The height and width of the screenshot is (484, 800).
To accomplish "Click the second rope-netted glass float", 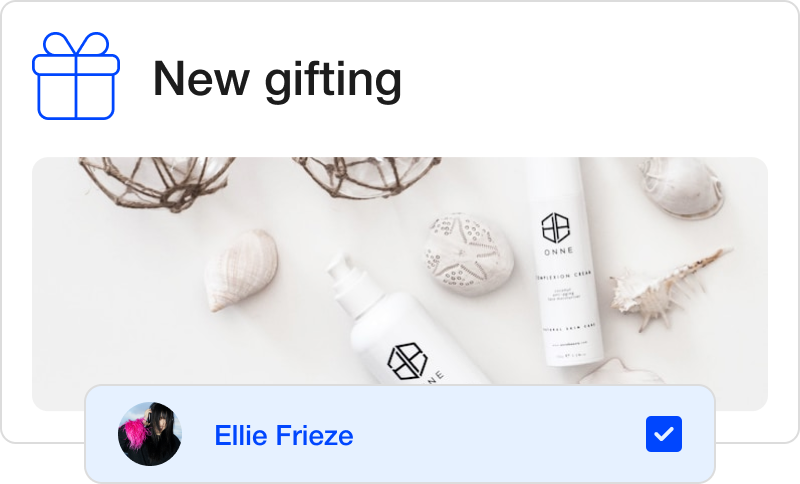I will point(367,176).
